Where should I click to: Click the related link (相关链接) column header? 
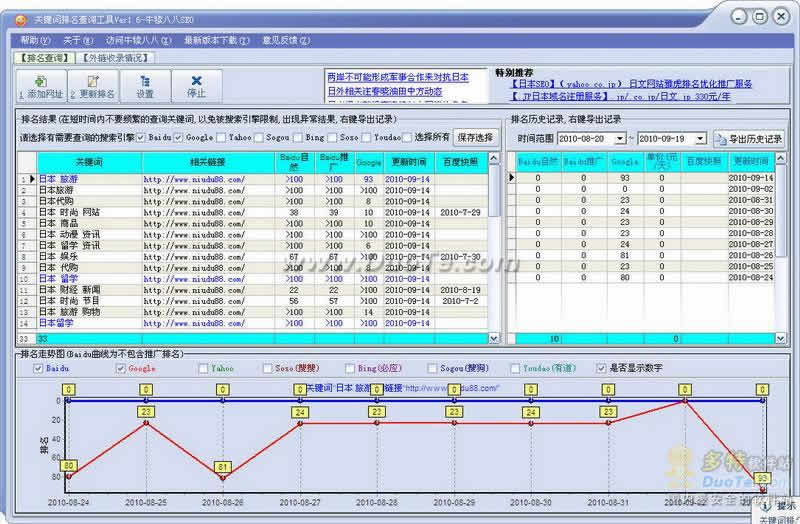pos(208,162)
